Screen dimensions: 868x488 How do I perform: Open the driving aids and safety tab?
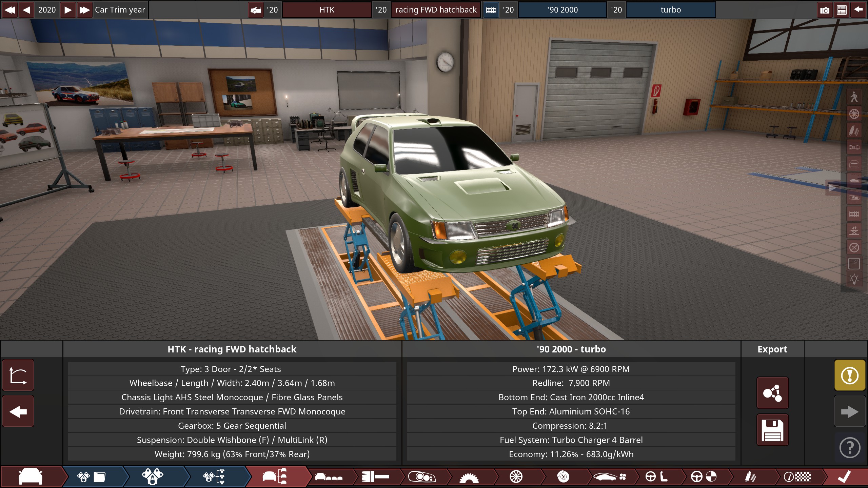point(704,477)
